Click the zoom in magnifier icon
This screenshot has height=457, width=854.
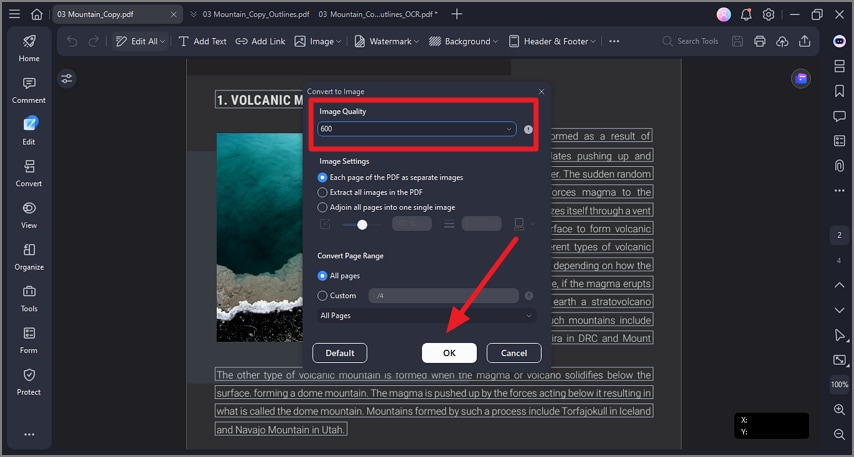(x=839, y=410)
